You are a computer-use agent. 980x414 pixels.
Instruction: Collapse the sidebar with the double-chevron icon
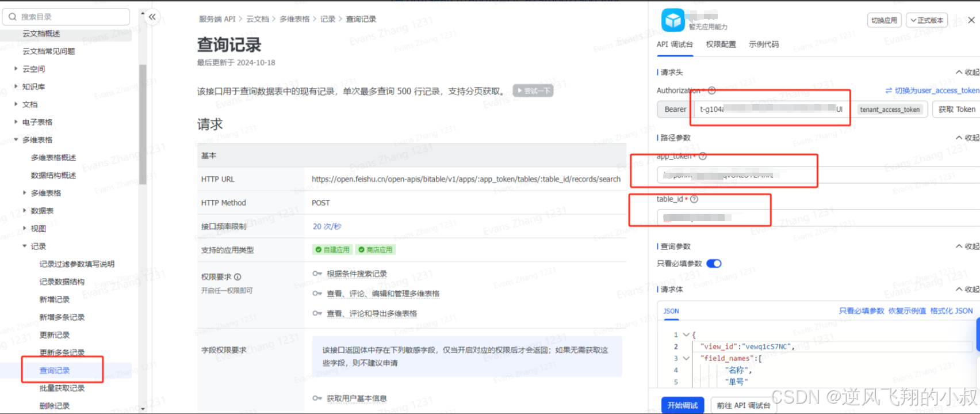tap(152, 17)
